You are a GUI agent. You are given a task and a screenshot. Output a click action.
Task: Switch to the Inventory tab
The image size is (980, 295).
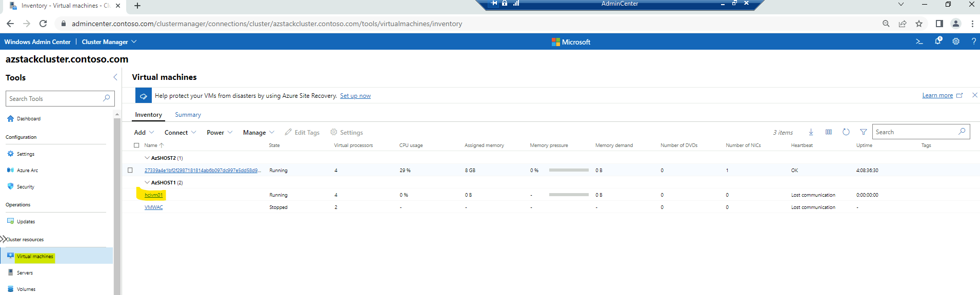click(148, 115)
